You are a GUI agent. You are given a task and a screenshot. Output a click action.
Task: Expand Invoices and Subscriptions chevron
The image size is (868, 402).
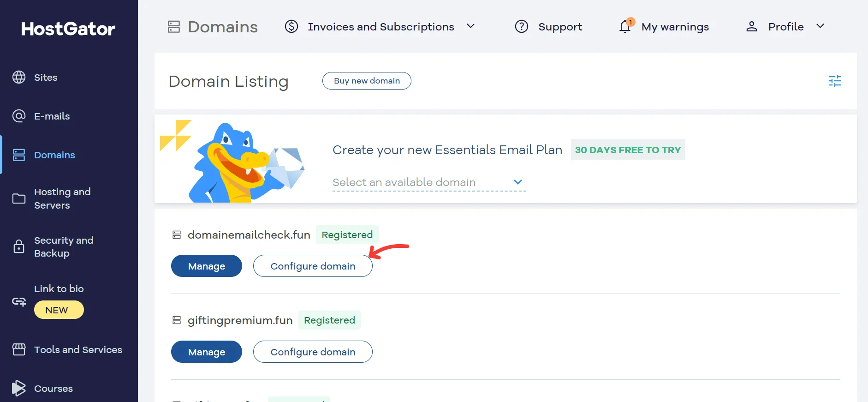471,26
